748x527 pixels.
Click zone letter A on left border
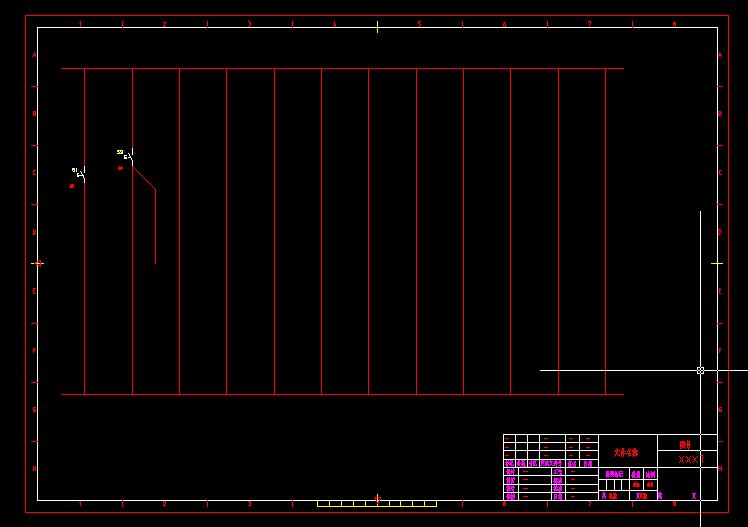[x=34, y=56]
